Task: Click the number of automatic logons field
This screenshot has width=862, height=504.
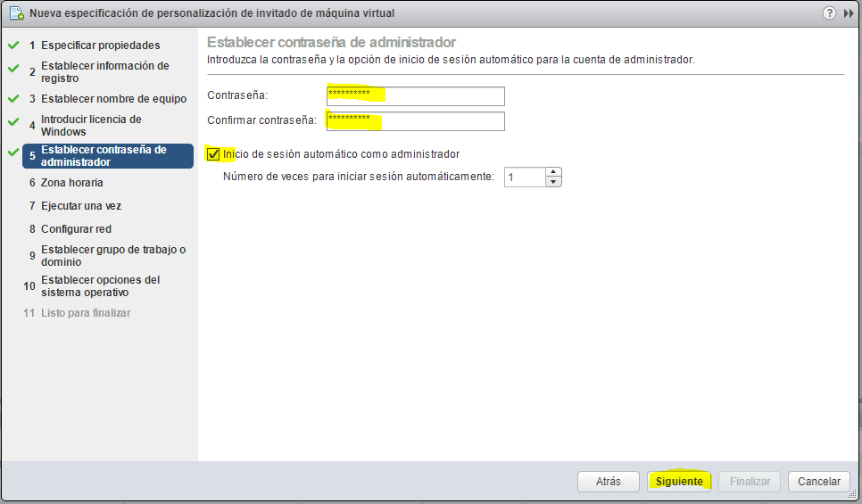Action: [x=525, y=178]
